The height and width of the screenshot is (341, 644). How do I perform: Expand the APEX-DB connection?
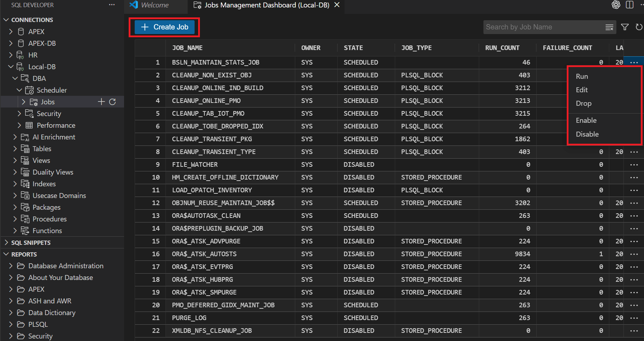[11, 43]
